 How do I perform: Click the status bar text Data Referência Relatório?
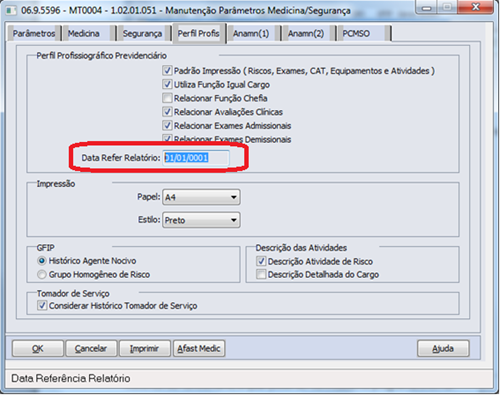[71, 378]
